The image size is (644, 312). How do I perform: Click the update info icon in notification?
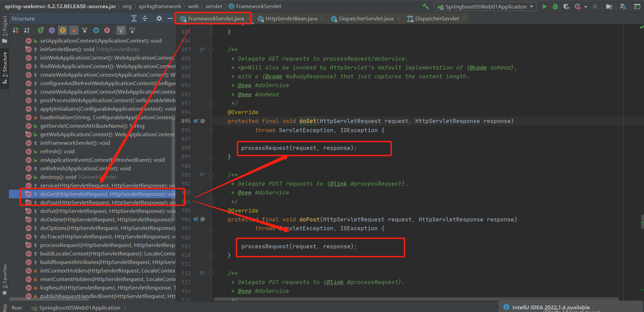[x=506, y=307]
